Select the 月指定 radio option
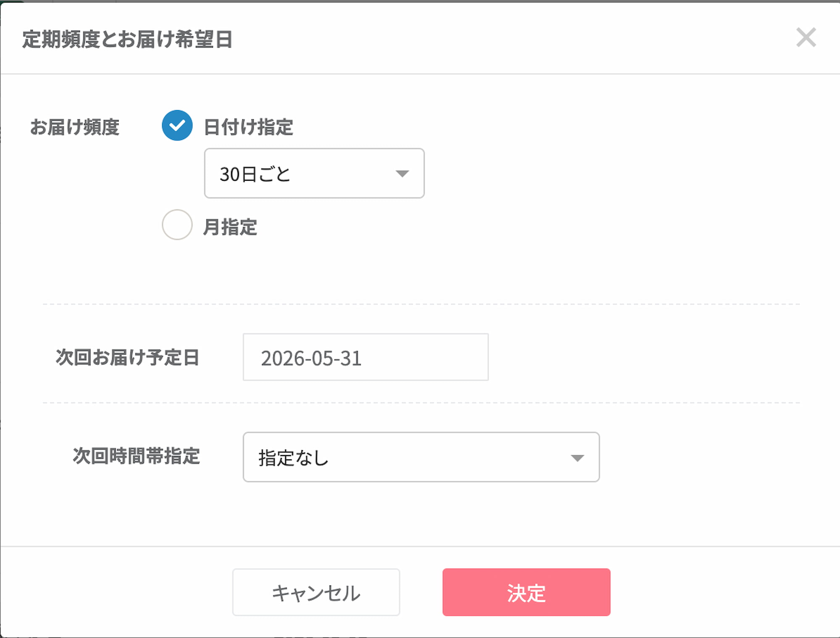The width and height of the screenshot is (840, 638). 177,225
